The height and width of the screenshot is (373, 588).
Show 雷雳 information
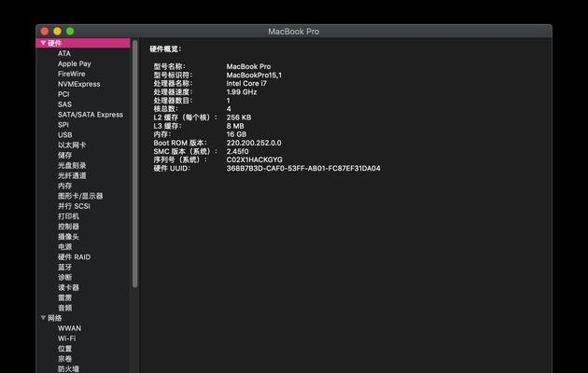point(64,297)
